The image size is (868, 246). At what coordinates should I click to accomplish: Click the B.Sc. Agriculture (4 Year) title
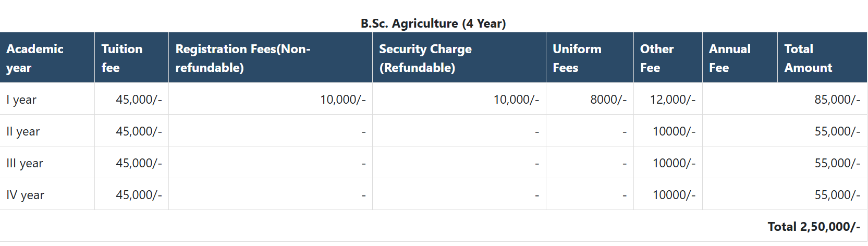[433, 23]
